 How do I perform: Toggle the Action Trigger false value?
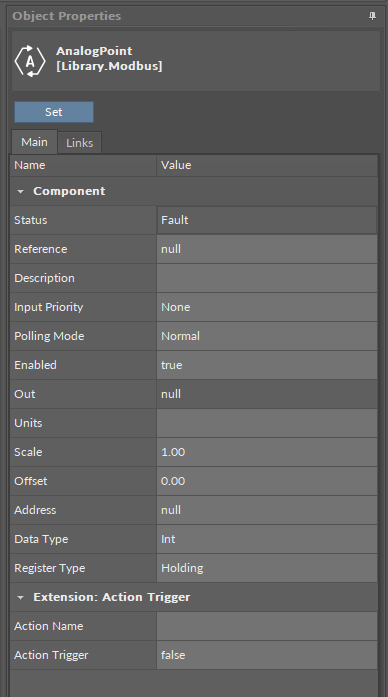pyautogui.click(x=267, y=655)
